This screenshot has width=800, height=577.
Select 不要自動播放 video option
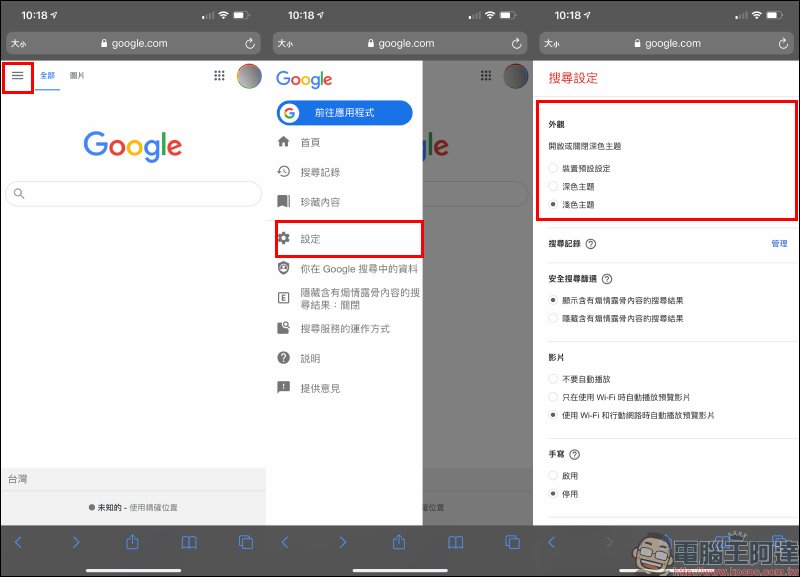(x=553, y=379)
